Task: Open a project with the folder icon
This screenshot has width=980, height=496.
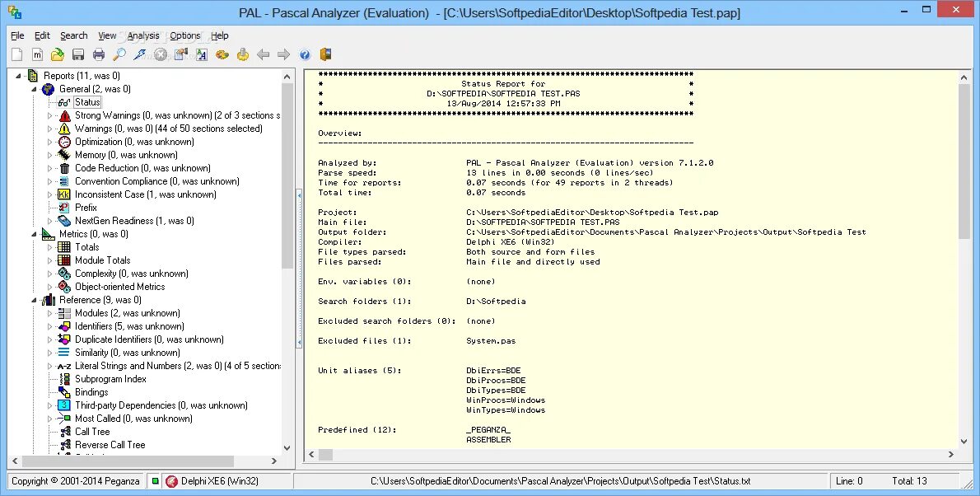Action: 58,55
